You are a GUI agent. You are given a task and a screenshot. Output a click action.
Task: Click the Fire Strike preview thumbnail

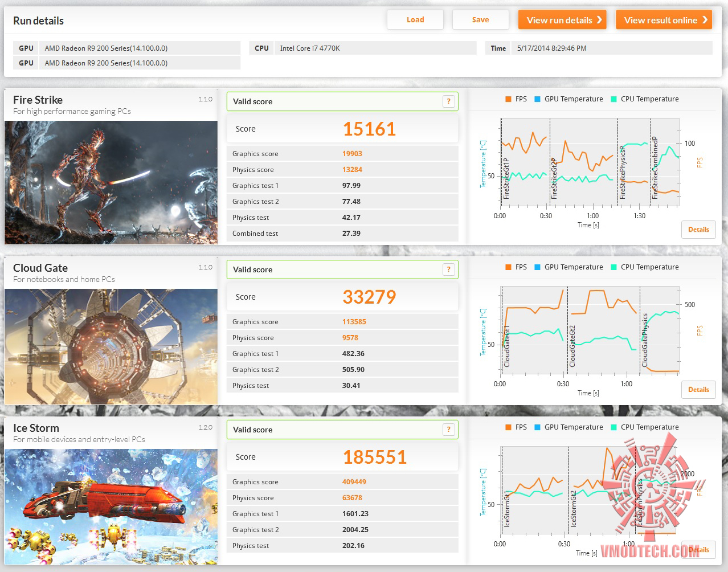click(x=111, y=182)
